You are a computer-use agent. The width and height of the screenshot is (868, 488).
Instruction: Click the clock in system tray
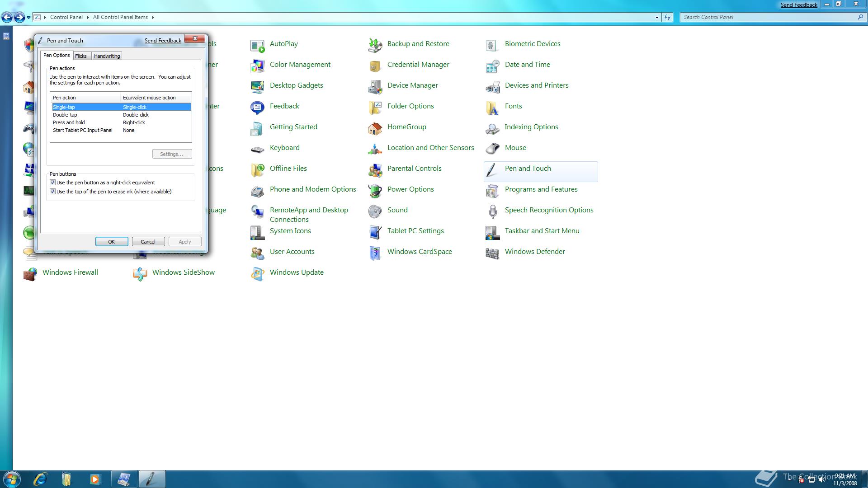click(x=845, y=479)
